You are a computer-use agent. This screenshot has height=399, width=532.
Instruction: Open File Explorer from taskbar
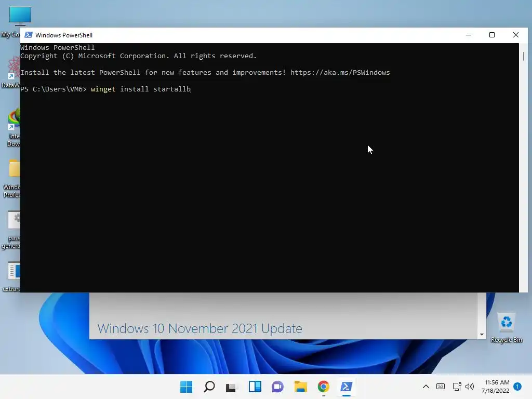pos(301,387)
